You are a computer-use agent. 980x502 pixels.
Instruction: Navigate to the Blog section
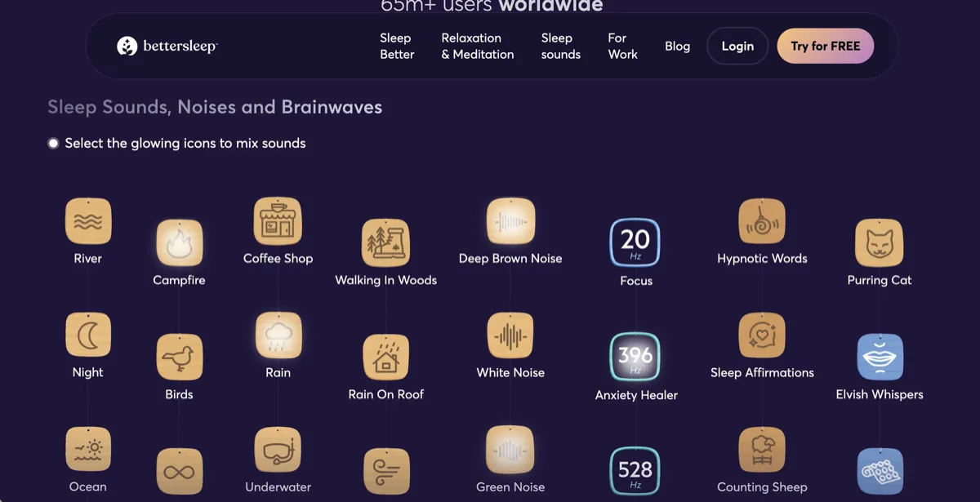677,46
